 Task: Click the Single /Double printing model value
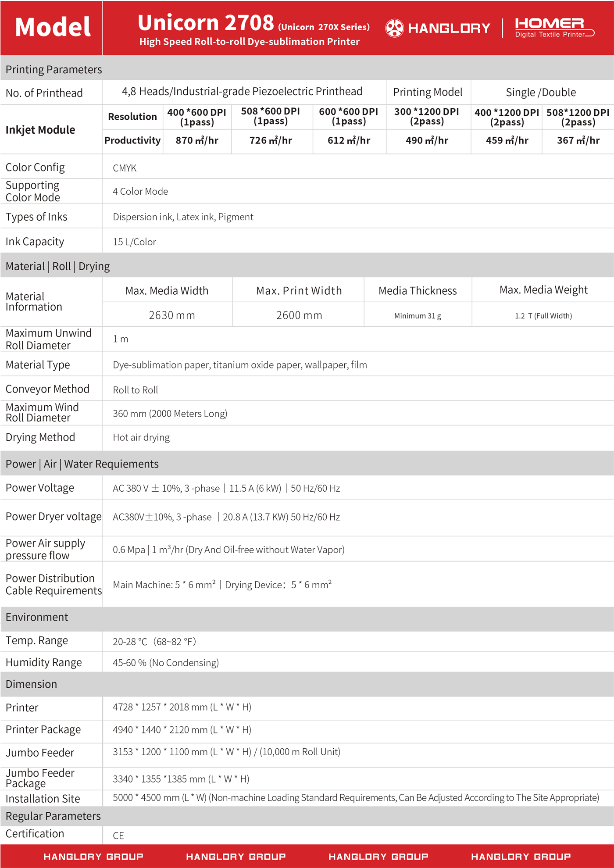pyautogui.click(x=541, y=93)
